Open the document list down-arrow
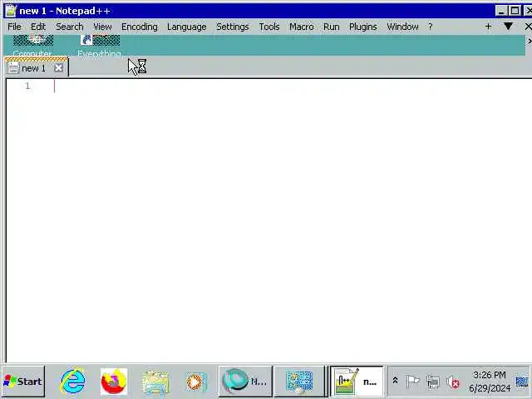 click(508, 27)
